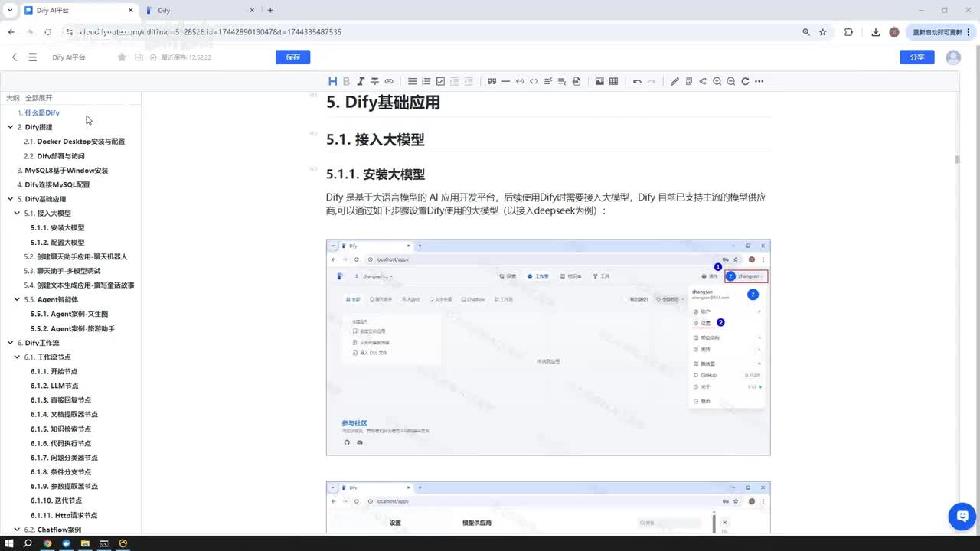Open the browser extensions puzzle icon
980x551 pixels.
848,32
